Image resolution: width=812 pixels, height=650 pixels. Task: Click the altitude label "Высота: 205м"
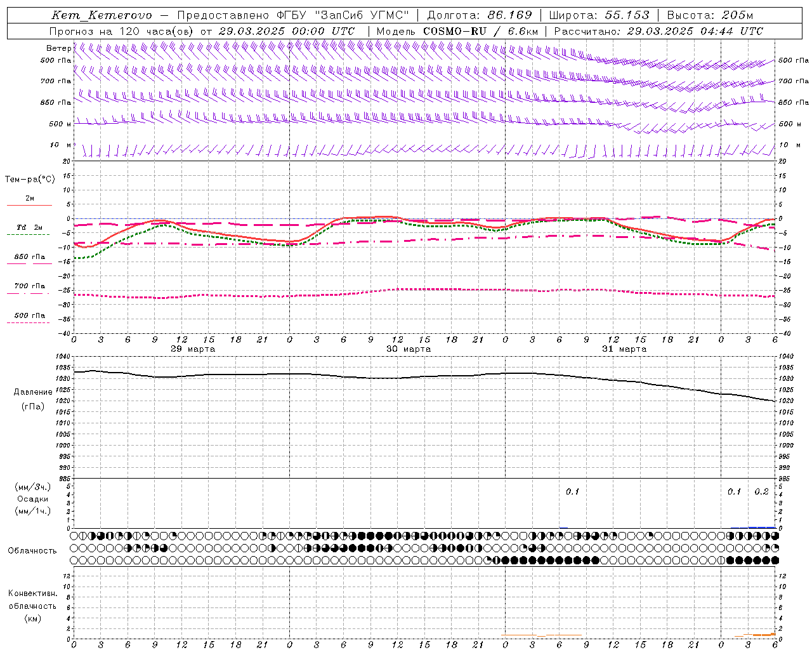click(710, 15)
